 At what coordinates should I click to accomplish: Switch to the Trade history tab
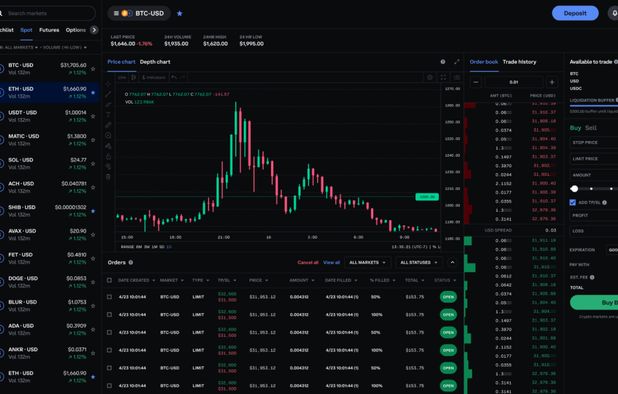[519, 62]
